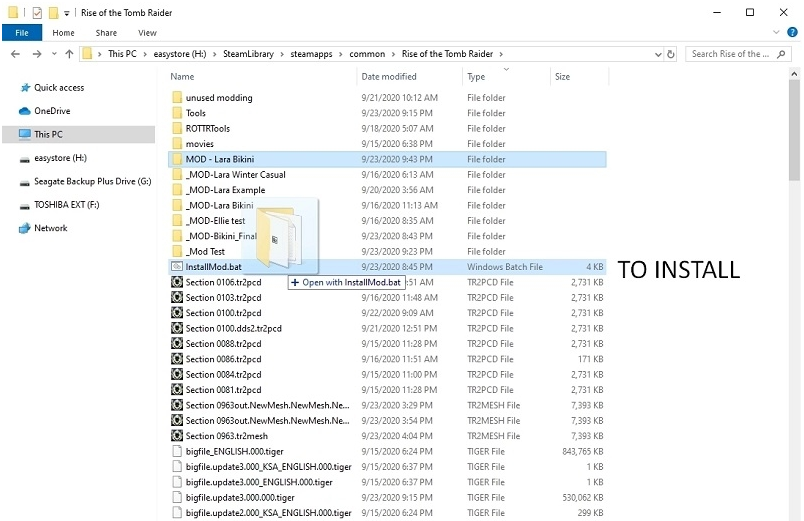Select Section 0088.tr2pcd file name
This screenshot has width=804, height=521.
pos(223,344)
